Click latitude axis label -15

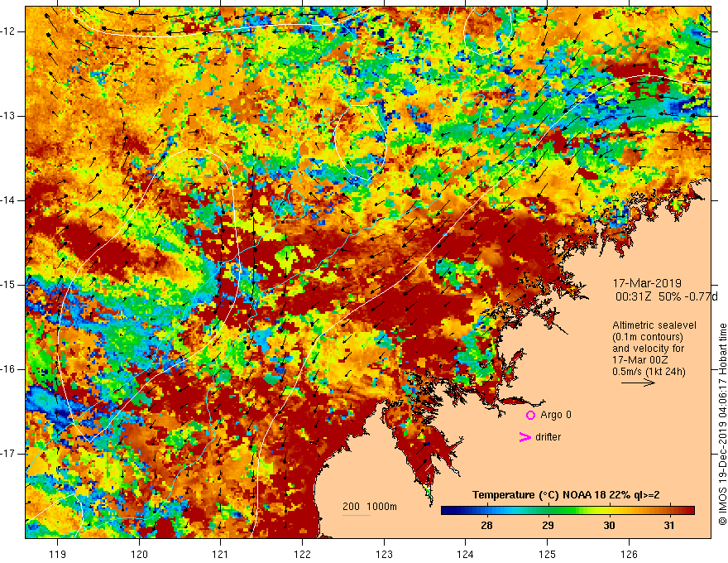point(8,285)
